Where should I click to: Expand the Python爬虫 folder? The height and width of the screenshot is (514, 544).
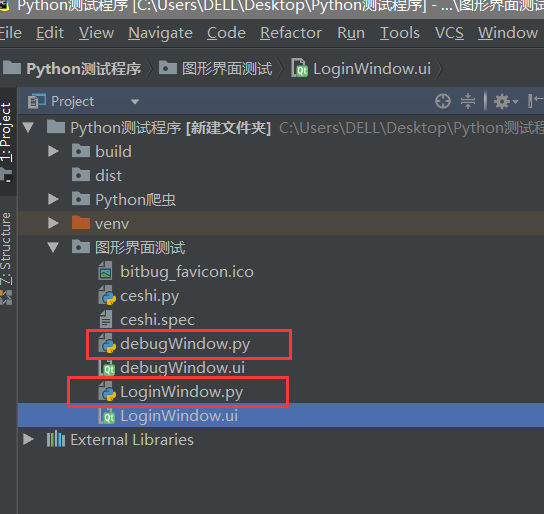click(x=53, y=199)
